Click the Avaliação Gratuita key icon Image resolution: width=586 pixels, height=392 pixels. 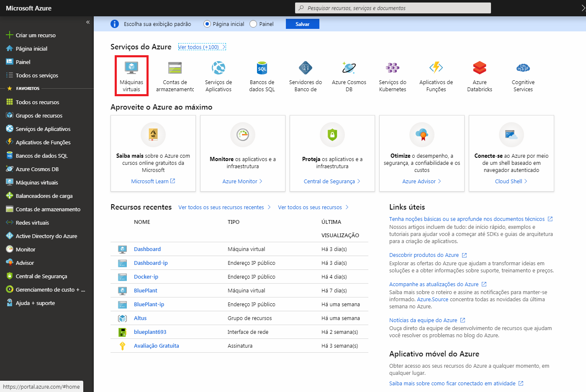click(122, 346)
